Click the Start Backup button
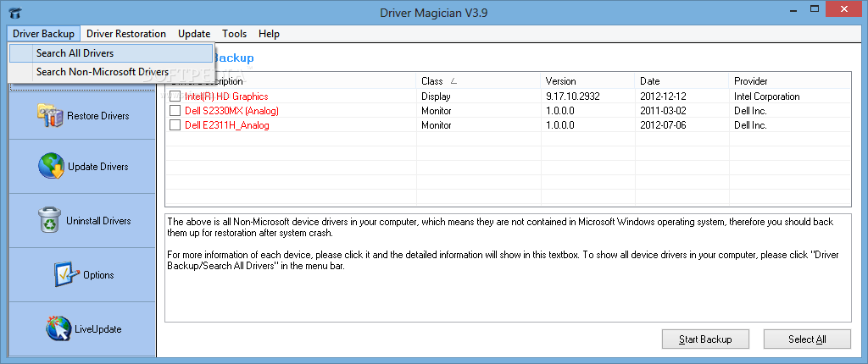The height and width of the screenshot is (364, 868). 705,339
